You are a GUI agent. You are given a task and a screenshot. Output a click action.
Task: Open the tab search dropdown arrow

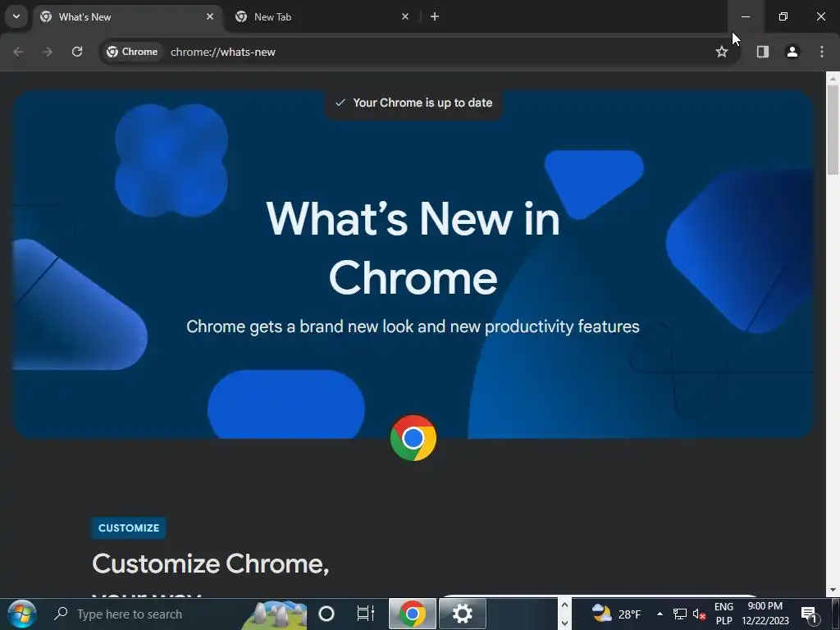[16, 16]
